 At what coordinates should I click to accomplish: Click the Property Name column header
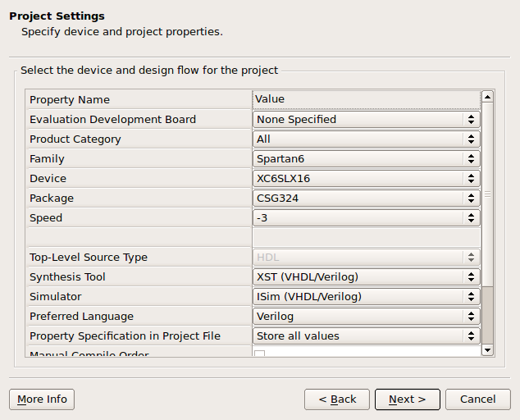[x=139, y=99]
